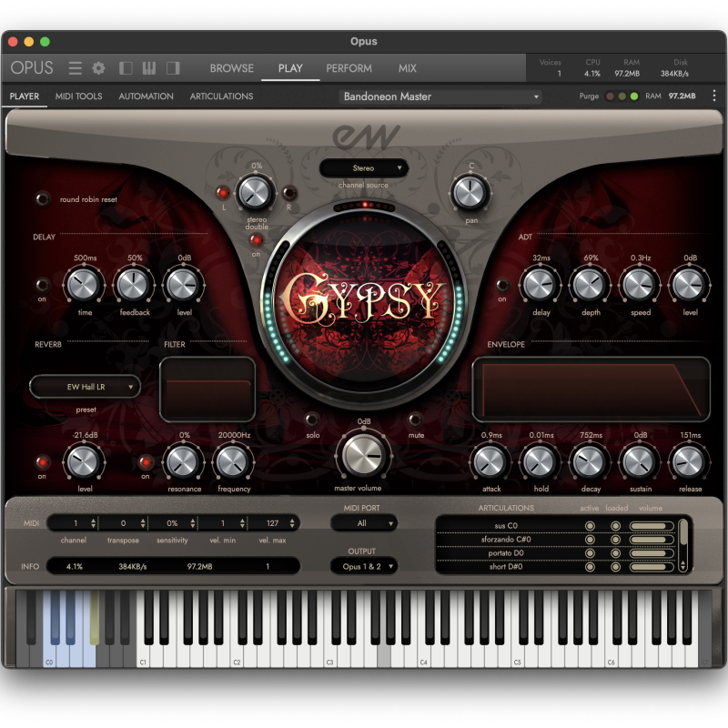Click the solo button
Screen dimensions: 728x728
click(312, 420)
